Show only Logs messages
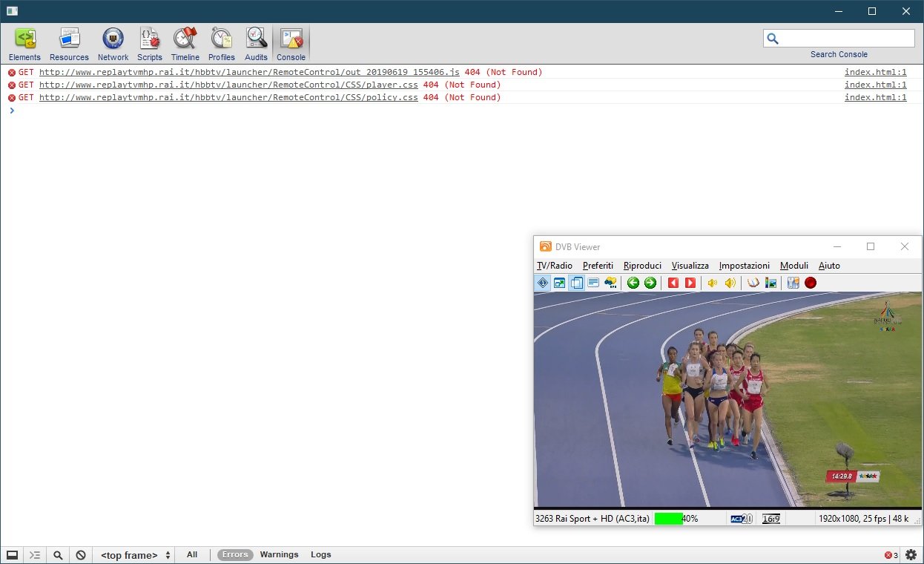The height and width of the screenshot is (564, 924). coord(320,555)
